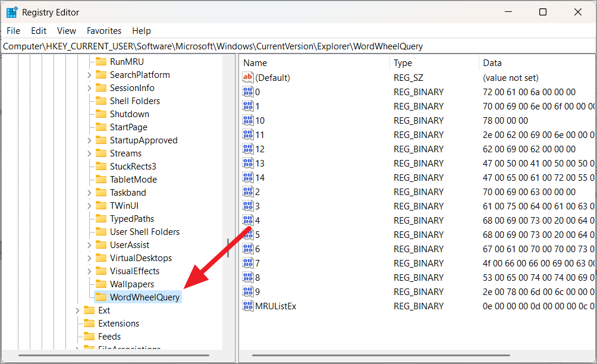Open the Help menu

[x=142, y=31]
